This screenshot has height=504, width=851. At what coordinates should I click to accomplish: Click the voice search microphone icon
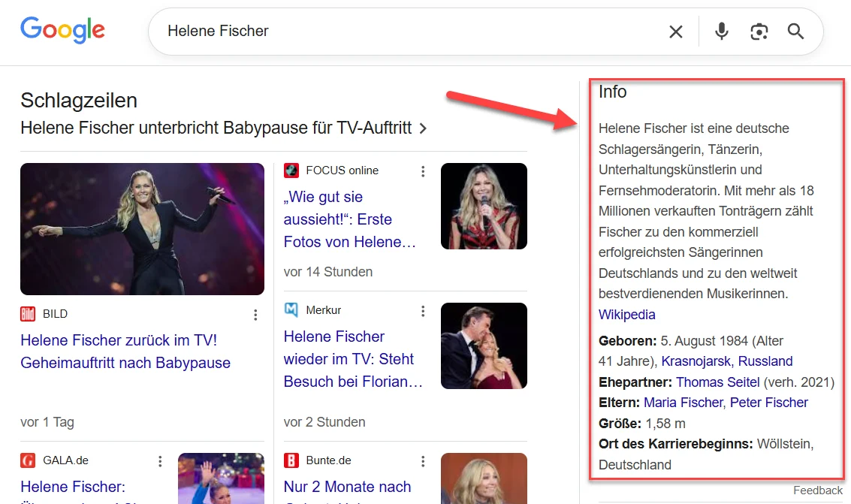click(721, 32)
